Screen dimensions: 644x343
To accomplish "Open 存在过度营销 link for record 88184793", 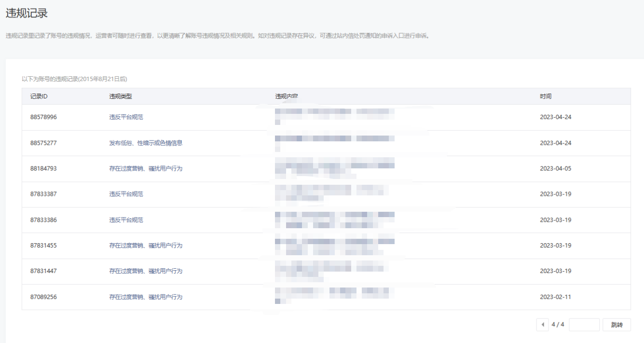I will 146,169.
